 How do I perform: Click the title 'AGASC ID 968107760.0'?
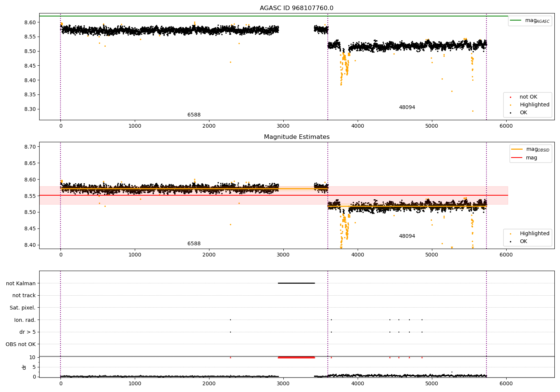pyautogui.click(x=296, y=8)
